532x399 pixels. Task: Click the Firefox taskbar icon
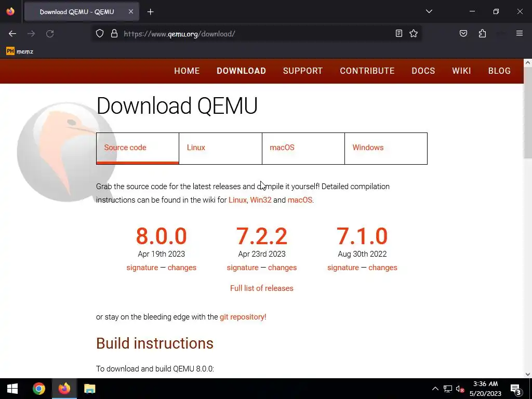click(64, 389)
